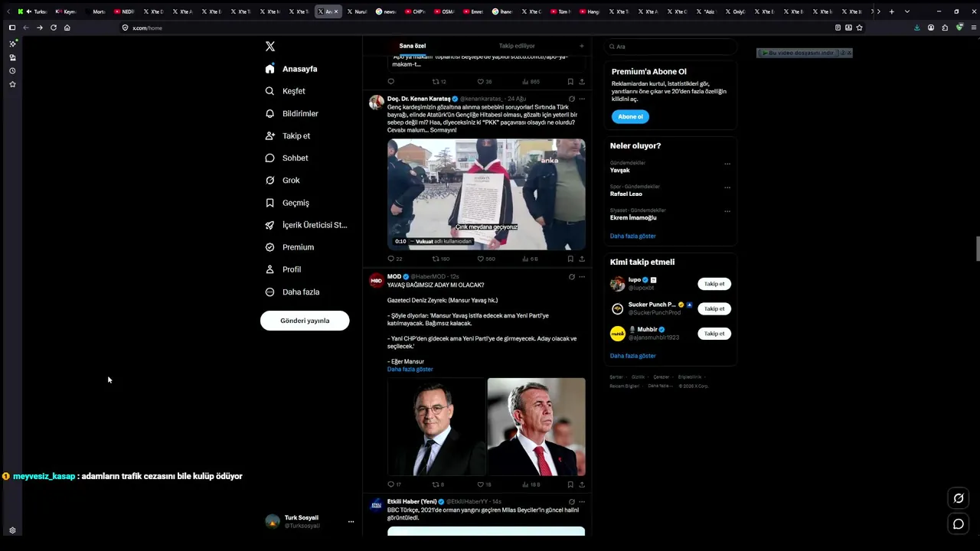Open the browser extensions puzzle icon
The image size is (980, 551).
[945, 28]
